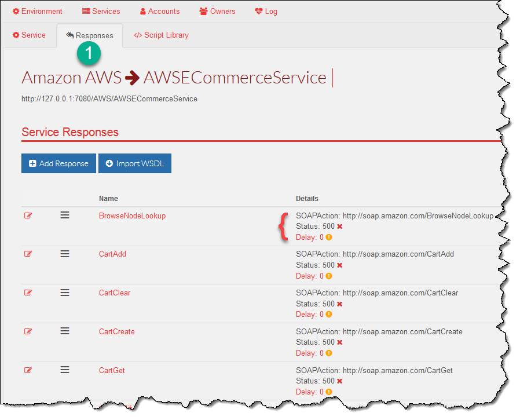Open the BrowseNodeLookup response link
The height and width of the screenshot is (420, 520).
coord(133,216)
